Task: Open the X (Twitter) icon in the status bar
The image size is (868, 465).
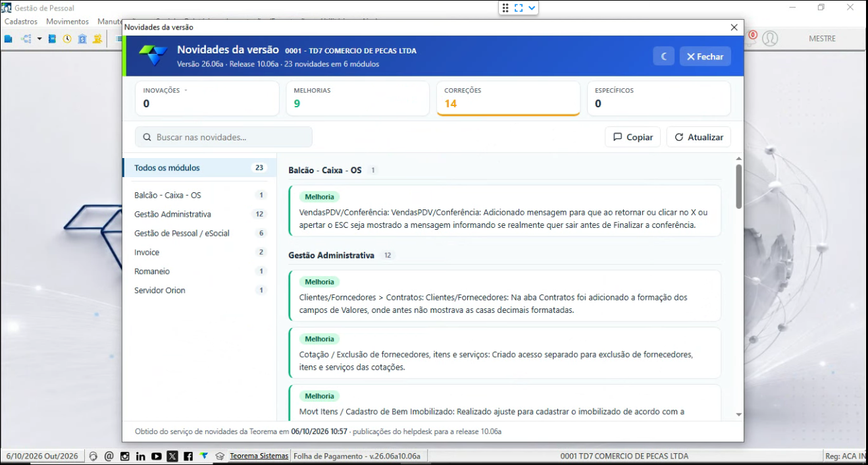Action: pos(172,456)
